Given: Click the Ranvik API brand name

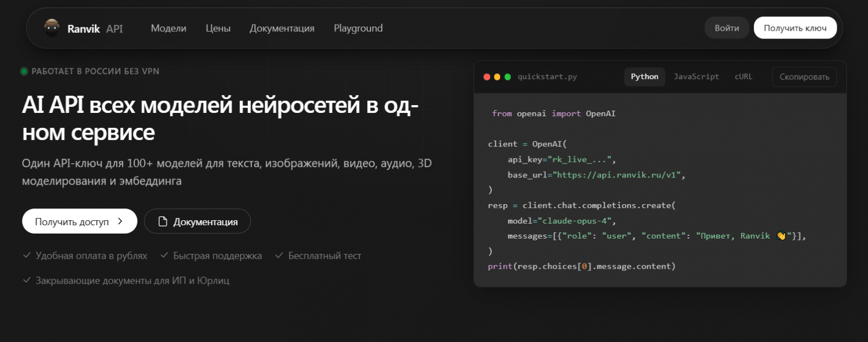Looking at the screenshot, I should 95,28.
